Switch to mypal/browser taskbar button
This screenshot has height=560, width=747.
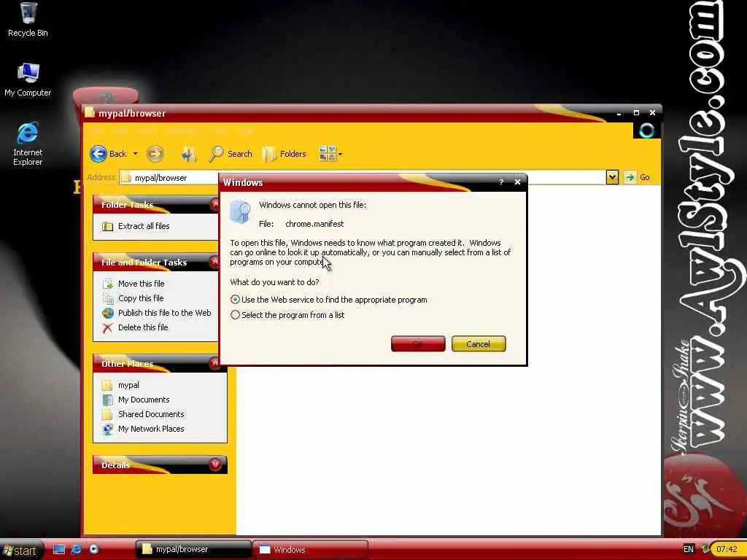point(193,550)
